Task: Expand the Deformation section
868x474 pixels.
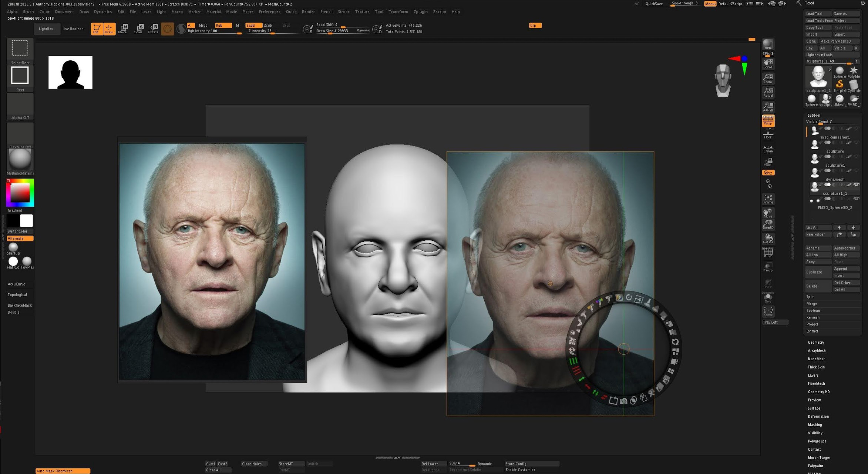Action: (x=818, y=417)
